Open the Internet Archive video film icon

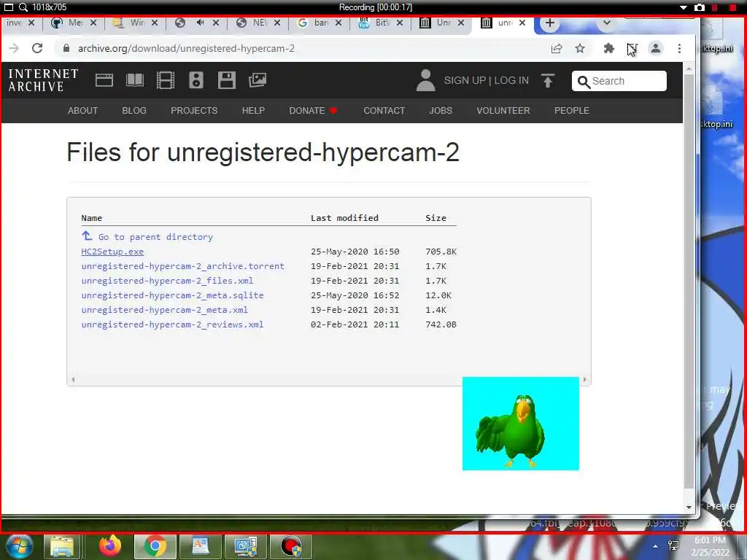(x=166, y=80)
